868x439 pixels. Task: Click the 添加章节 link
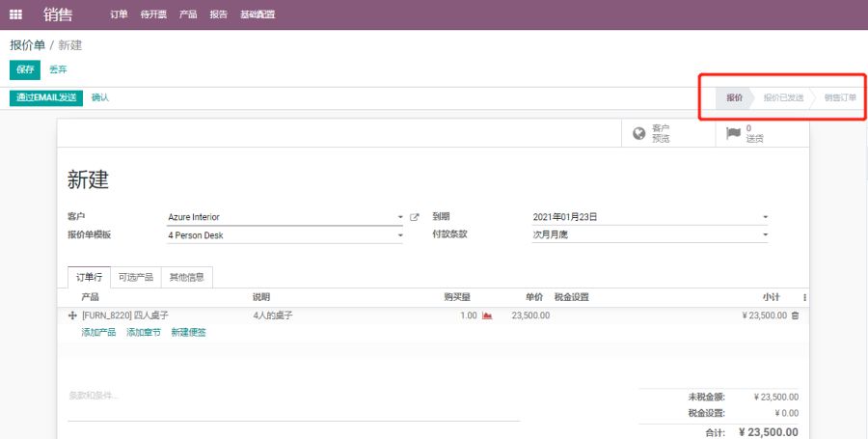point(144,332)
